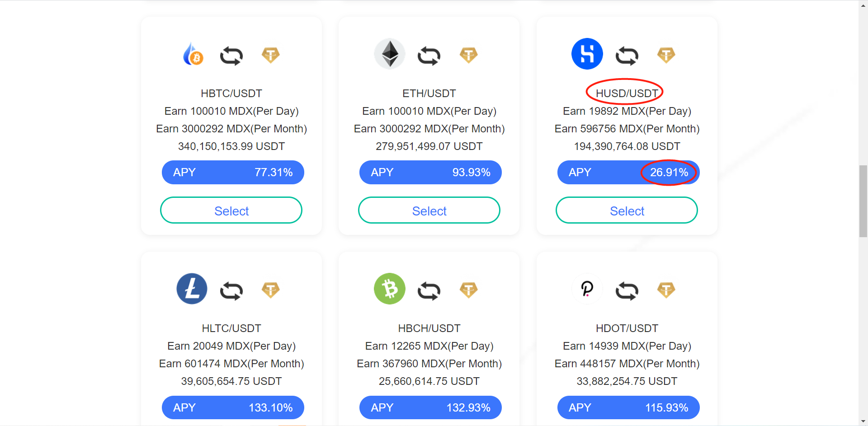Viewport: 868px width, 426px height.
Task: Click the Ethereum token icon
Action: click(390, 54)
